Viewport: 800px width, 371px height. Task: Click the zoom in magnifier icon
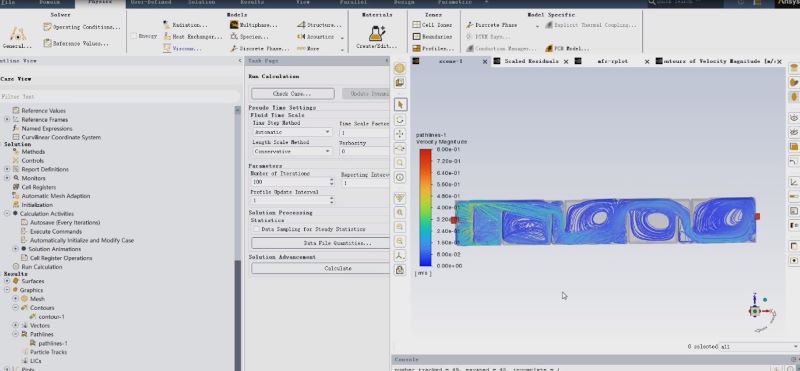[400, 212]
